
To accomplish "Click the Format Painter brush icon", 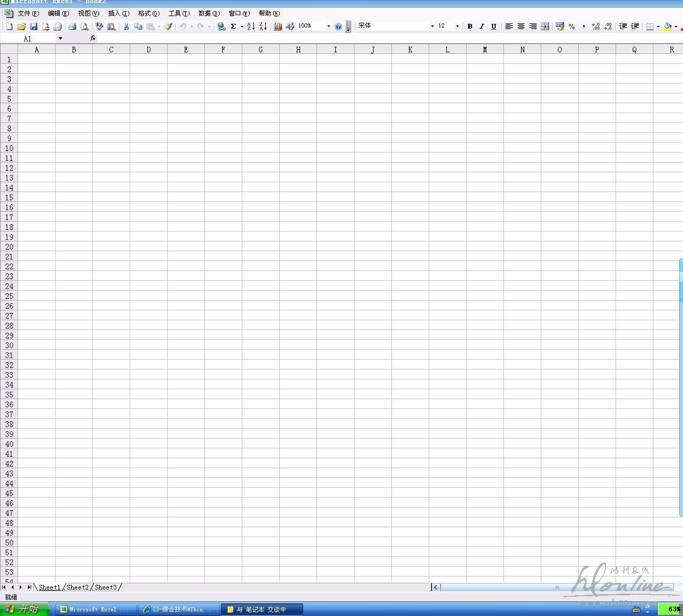I will [168, 26].
